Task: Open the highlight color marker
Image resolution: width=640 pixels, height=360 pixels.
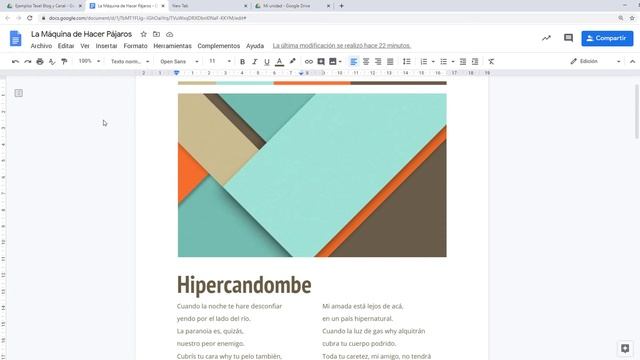Action: point(292,62)
